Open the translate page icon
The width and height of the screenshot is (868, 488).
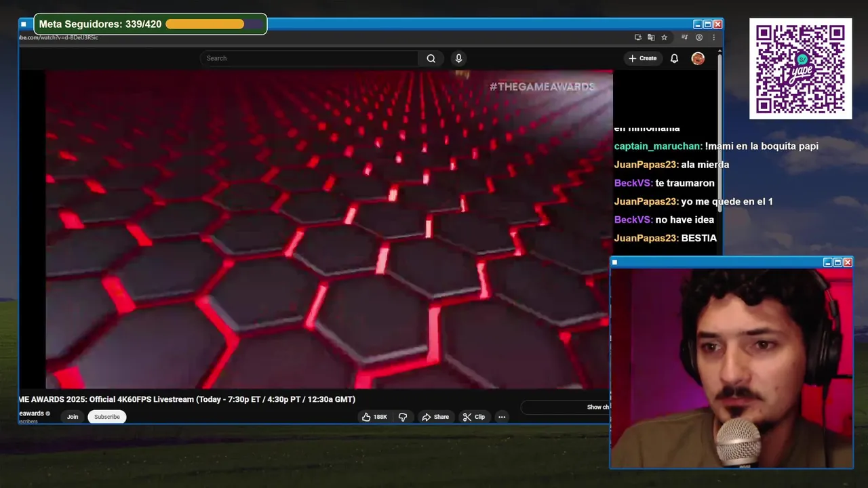click(651, 37)
